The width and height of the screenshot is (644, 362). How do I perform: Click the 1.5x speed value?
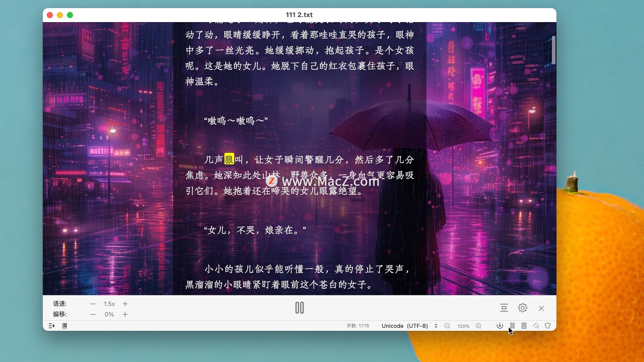point(109,304)
